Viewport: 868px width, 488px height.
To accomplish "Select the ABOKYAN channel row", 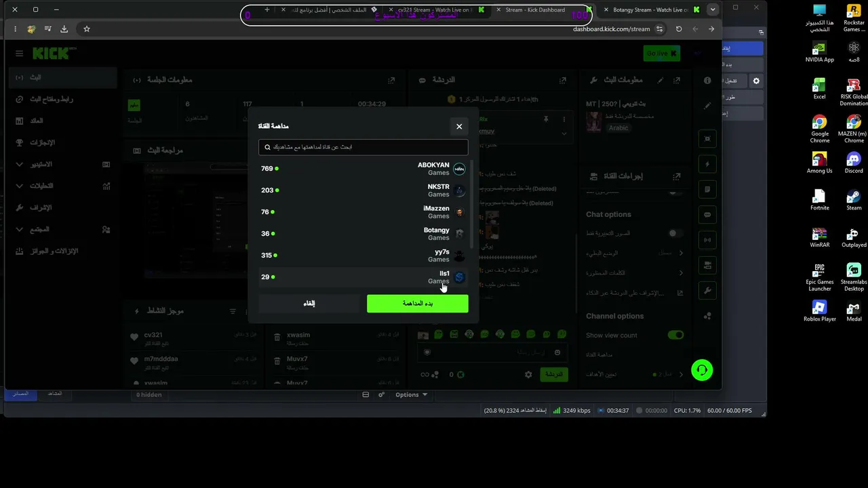I will coord(363,169).
